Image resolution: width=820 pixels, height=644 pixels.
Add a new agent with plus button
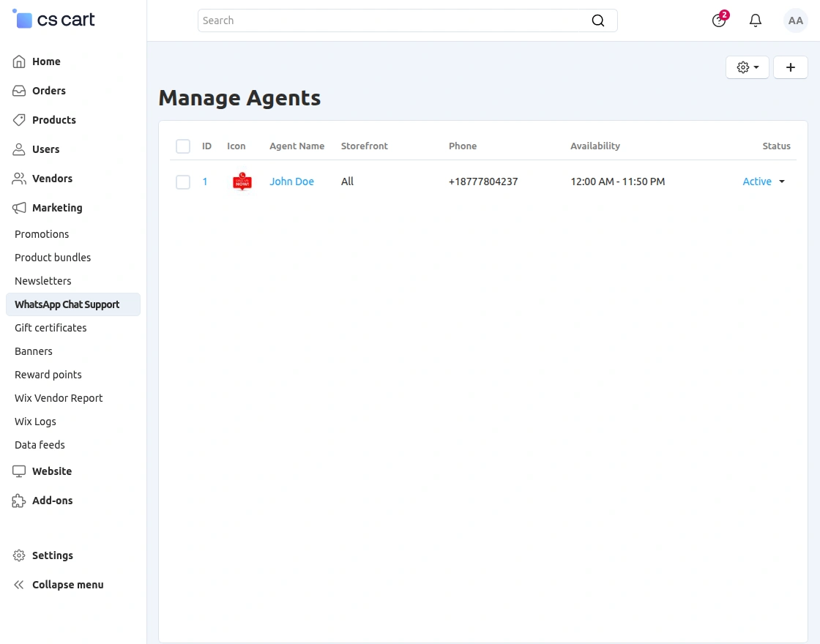790,67
